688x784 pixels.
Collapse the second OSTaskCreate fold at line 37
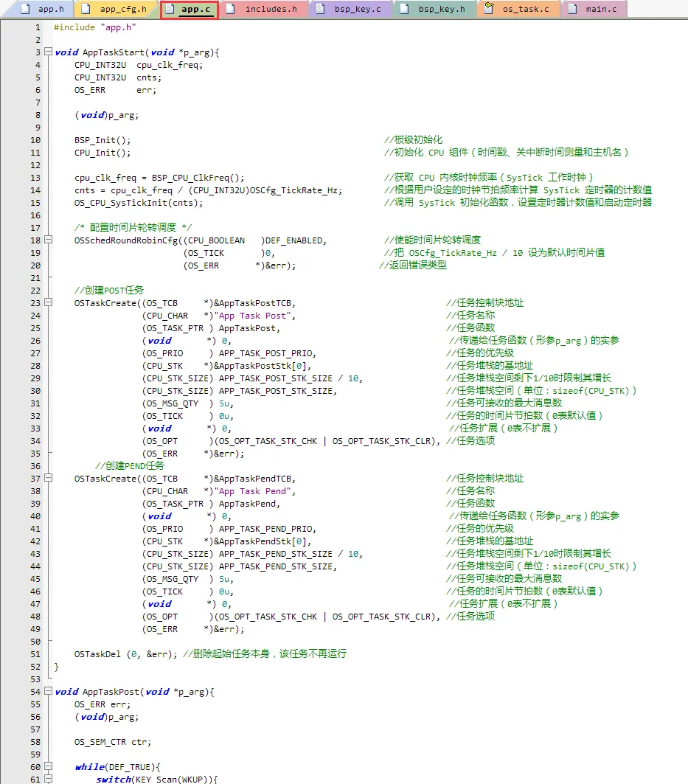[49, 479]
